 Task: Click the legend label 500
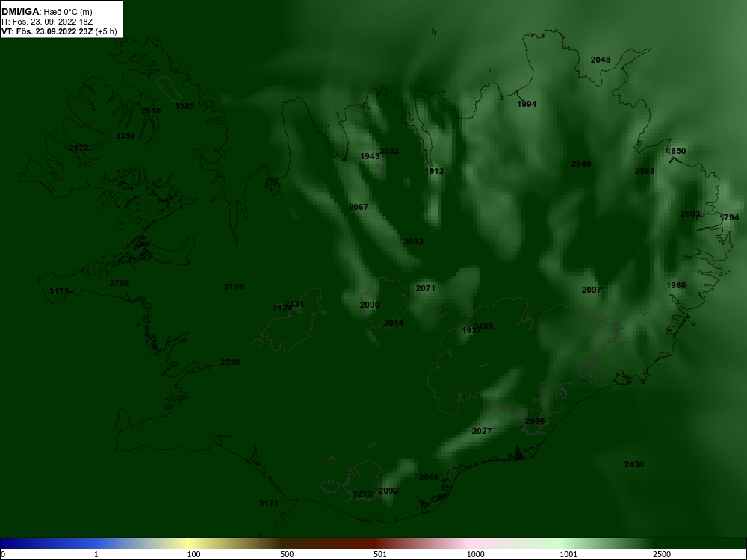(287, 554)
